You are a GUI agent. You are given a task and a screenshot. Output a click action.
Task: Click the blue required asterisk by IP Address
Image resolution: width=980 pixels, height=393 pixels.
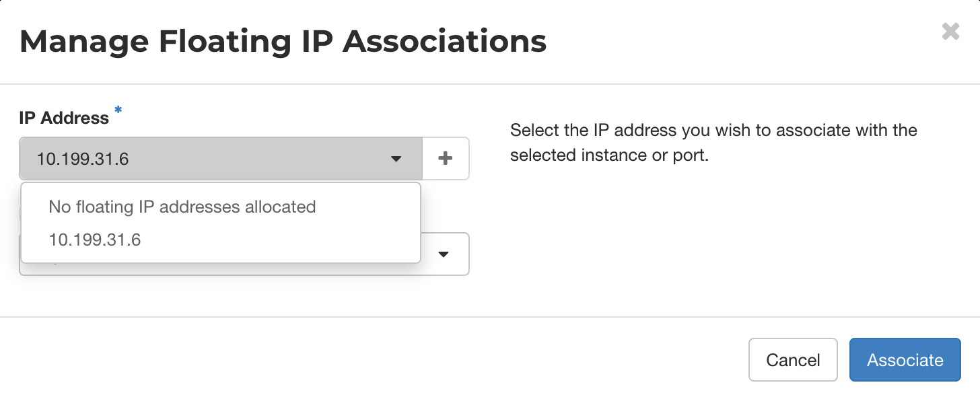[x=118, y=110]
